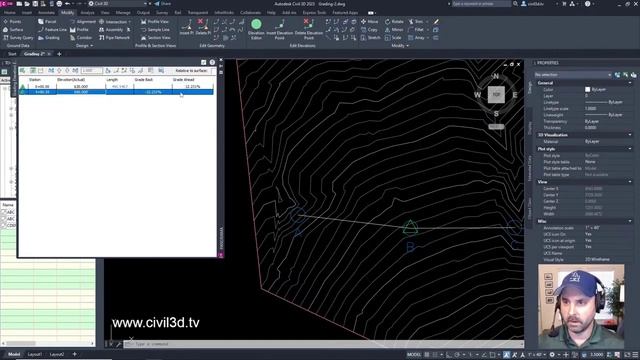
Task: Select the Copy command
Action: (x=369, y=30)
